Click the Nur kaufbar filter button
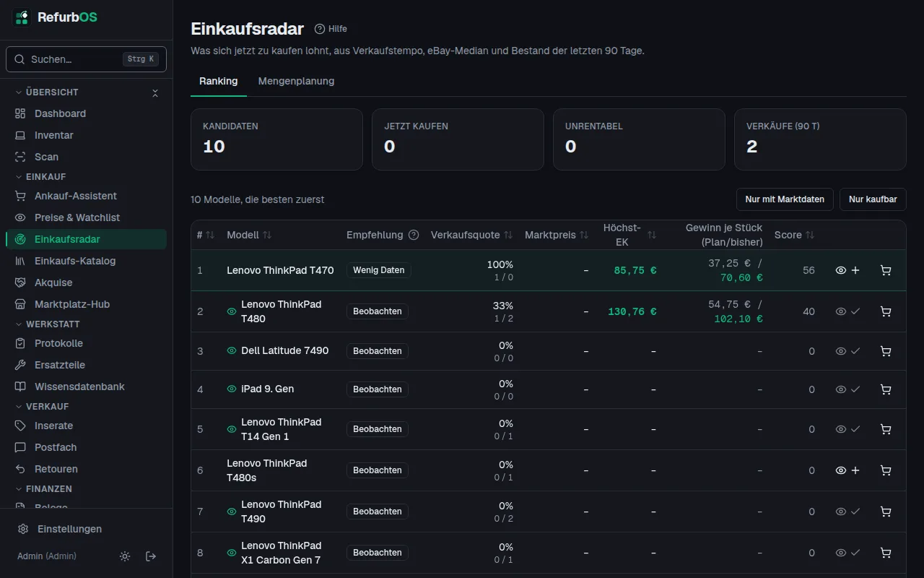 click(x=873, y=199)
